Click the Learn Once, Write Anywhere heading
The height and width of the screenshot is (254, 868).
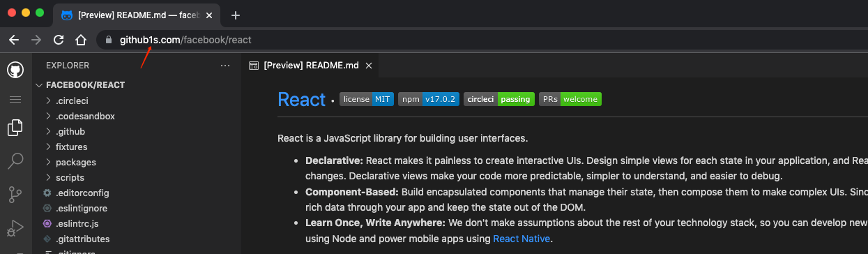(375, 223)
